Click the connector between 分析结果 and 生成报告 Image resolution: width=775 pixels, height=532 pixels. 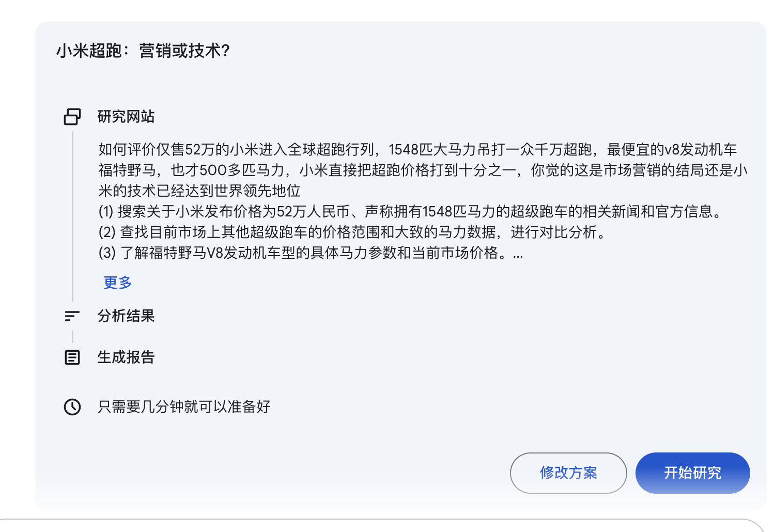tap(73, 337)
